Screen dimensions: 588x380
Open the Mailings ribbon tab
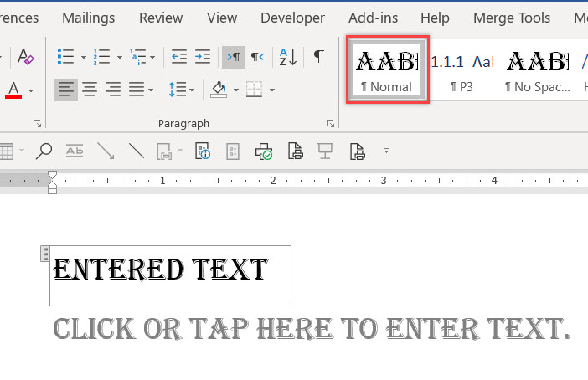tap(89, 18)
